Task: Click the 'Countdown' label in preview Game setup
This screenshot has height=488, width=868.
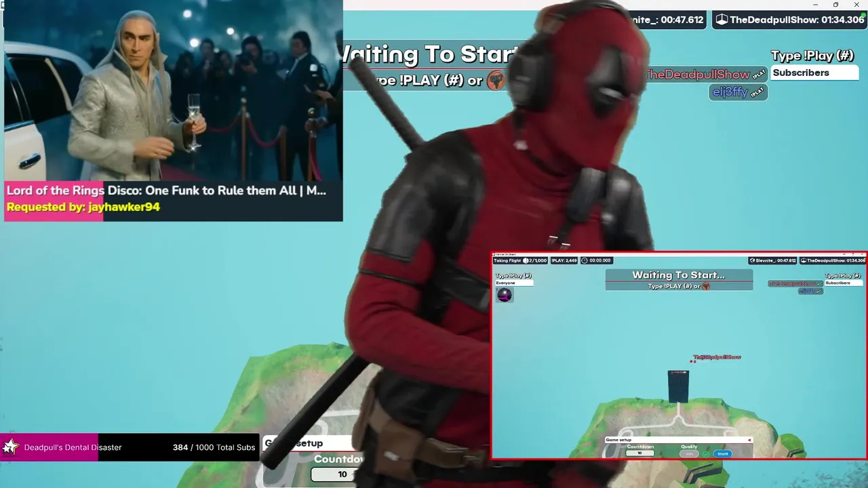Action: pos(640,447)
